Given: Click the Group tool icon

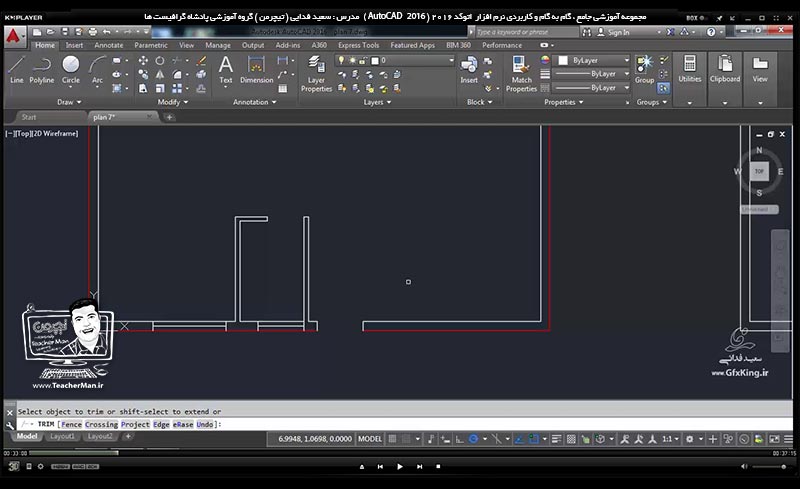Looking at the screenshot, I should (x=644, y=69).
